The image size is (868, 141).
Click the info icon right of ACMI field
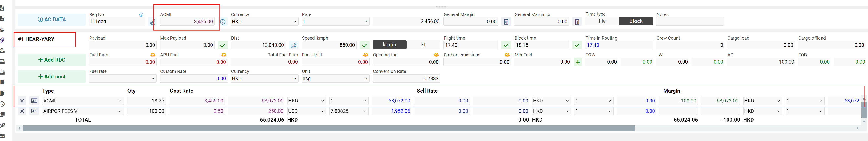click(x=223, y=22)
